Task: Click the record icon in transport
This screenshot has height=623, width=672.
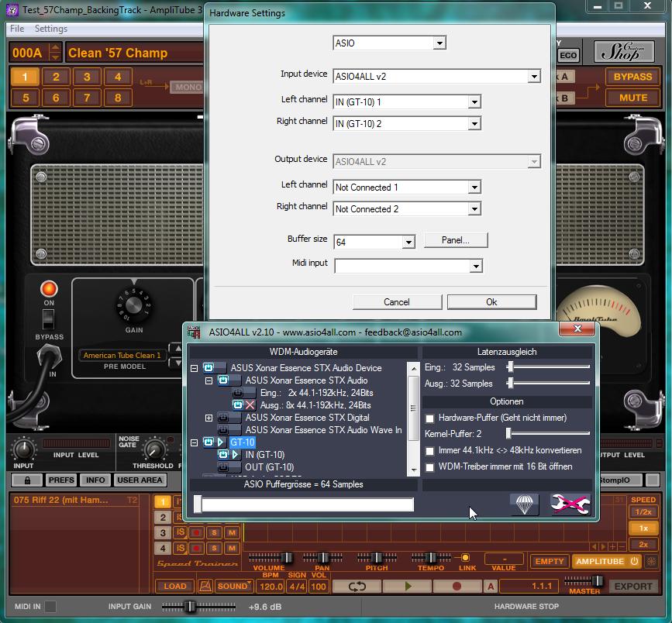Action: click(x=457, y=586)
